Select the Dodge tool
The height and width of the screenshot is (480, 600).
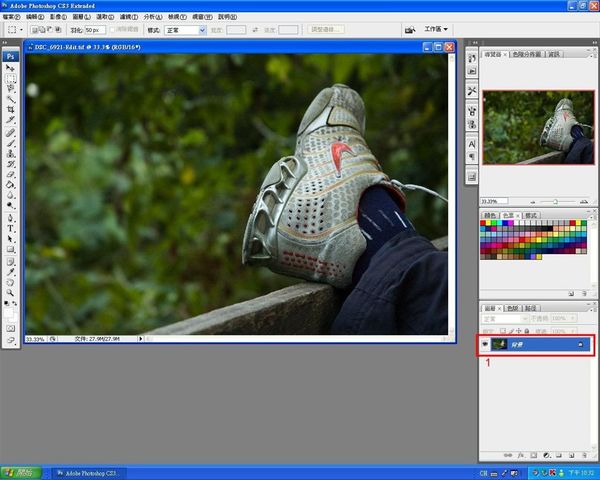[10, 205]
